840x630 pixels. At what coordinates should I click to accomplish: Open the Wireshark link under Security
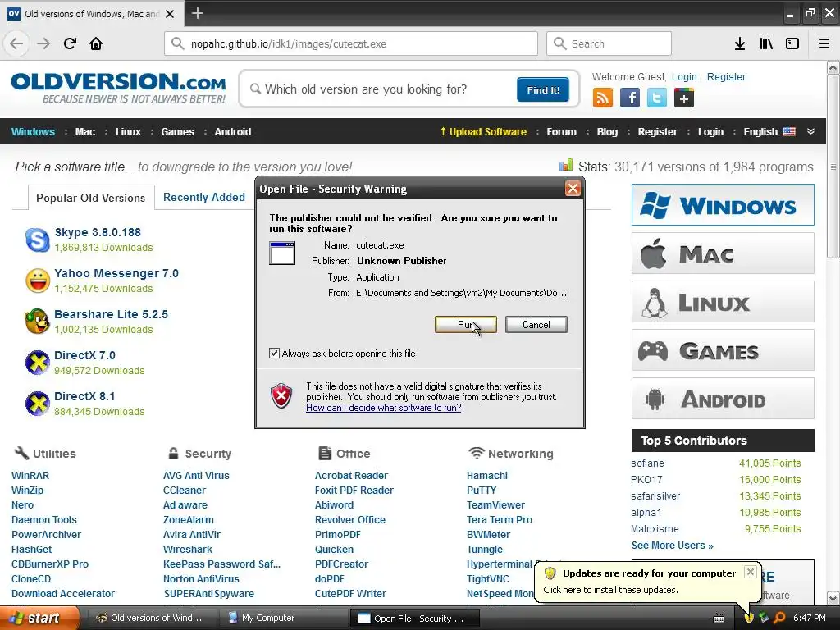188,549
